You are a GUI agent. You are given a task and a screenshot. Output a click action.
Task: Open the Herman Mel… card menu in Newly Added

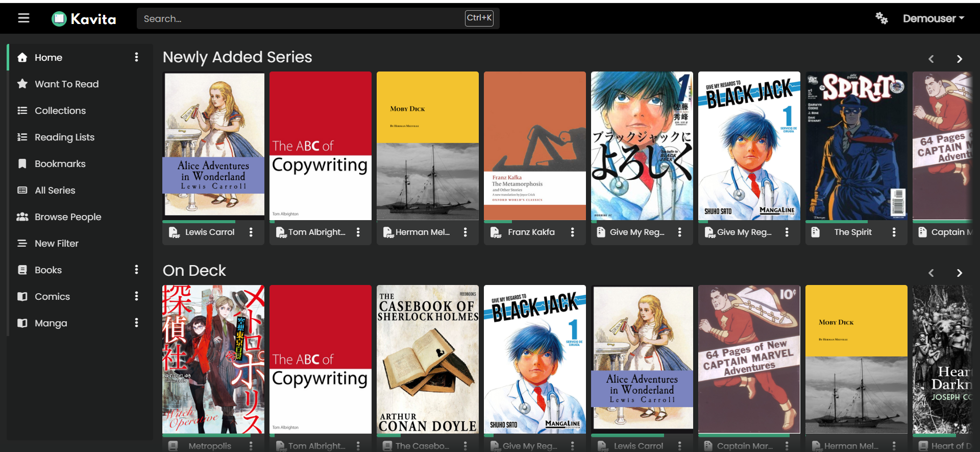tap(465, 232)
